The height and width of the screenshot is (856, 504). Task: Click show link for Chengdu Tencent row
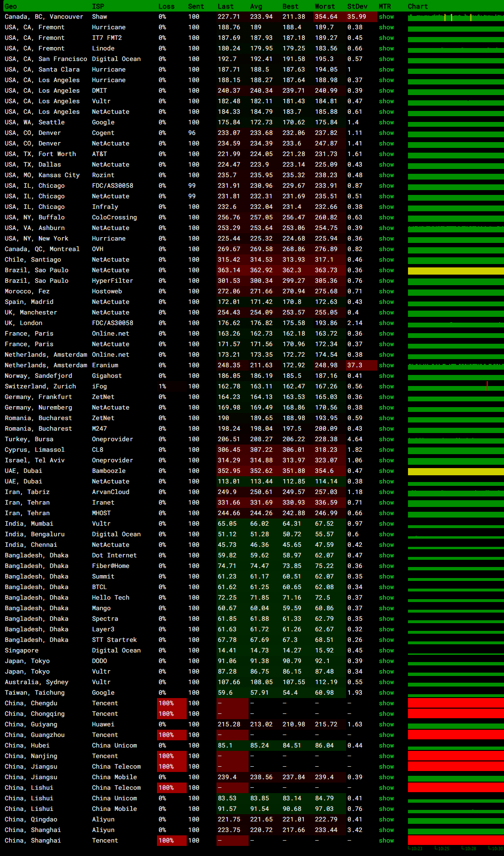[x=386, y=703]
